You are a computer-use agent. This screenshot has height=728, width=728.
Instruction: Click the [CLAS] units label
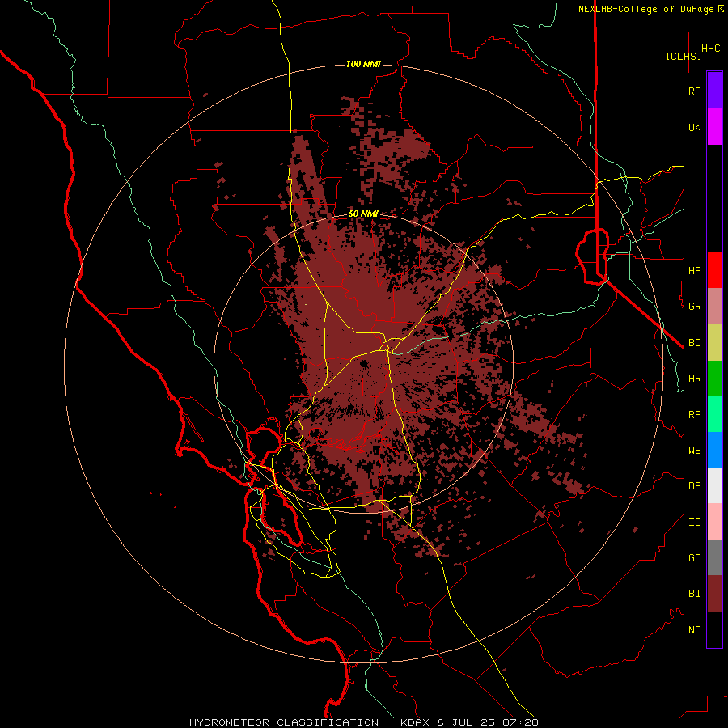pyautogui.click(x=684, y=56)
